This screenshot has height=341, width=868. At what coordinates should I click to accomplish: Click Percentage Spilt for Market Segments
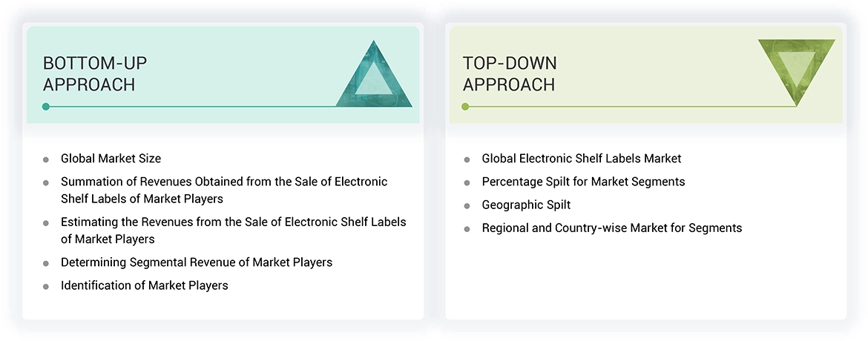click(583, 182)
